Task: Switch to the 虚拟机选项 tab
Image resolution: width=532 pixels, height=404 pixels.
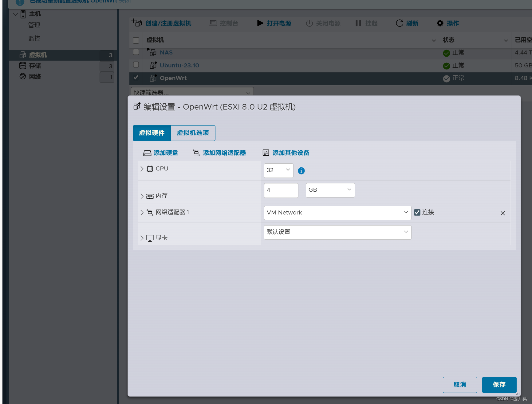Action: pos(193,133)
